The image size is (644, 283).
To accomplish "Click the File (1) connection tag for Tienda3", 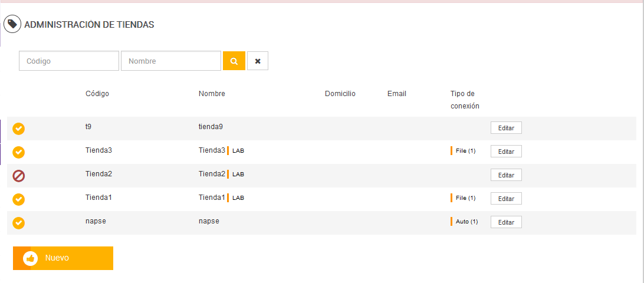I will coord(465,151).
